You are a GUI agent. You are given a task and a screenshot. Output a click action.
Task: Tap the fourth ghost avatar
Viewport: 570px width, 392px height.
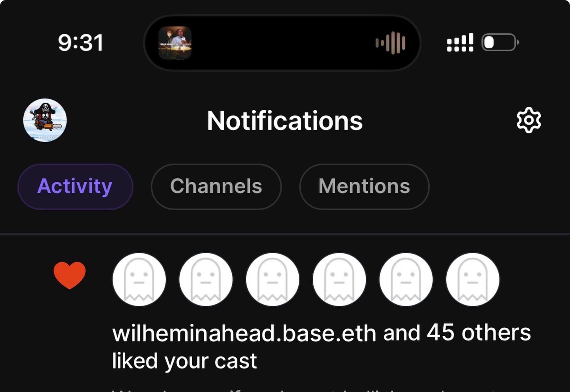coord(339,280)
